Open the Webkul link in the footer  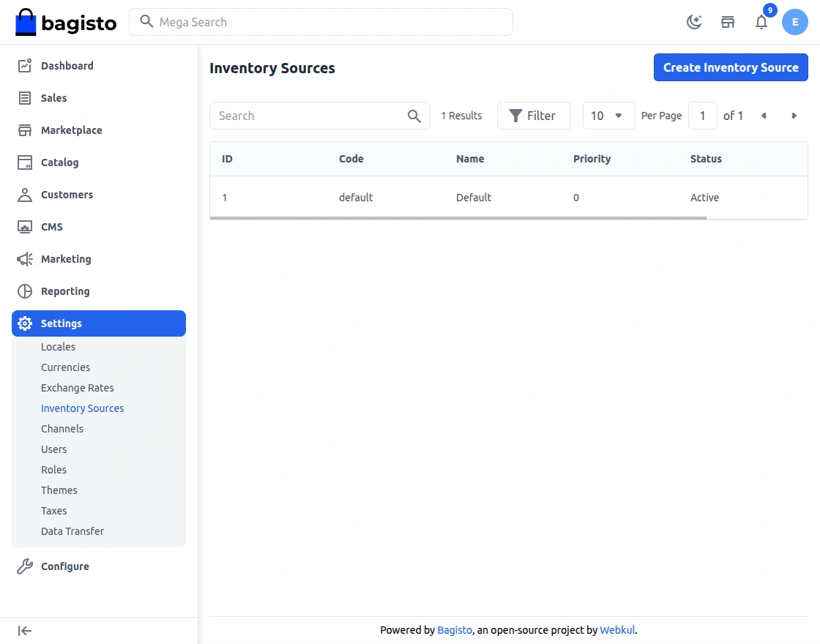(617, 629)
